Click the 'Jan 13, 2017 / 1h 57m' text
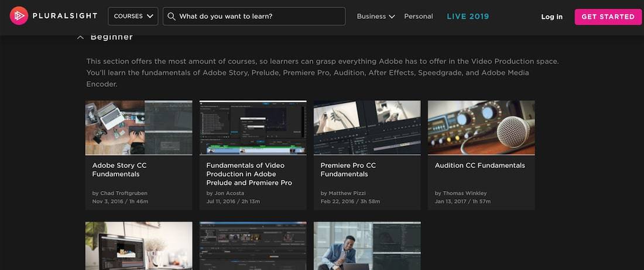 (x=463, y=202)
